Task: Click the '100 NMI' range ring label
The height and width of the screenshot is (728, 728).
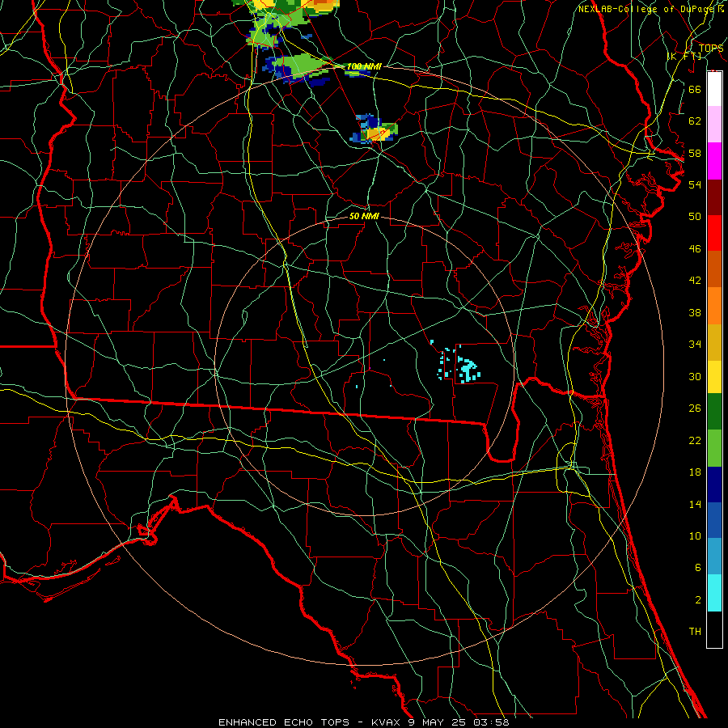Action: (364, 67)
